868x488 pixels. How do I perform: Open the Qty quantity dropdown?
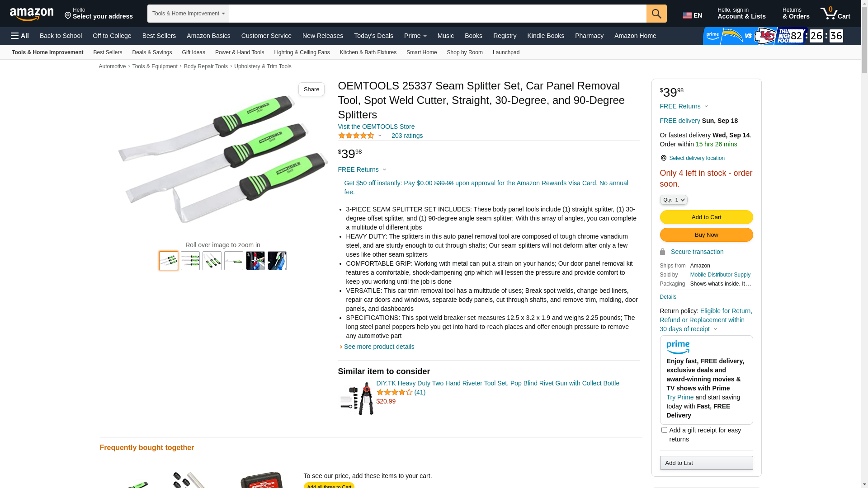pyautogui.click(x=674, y=200)
